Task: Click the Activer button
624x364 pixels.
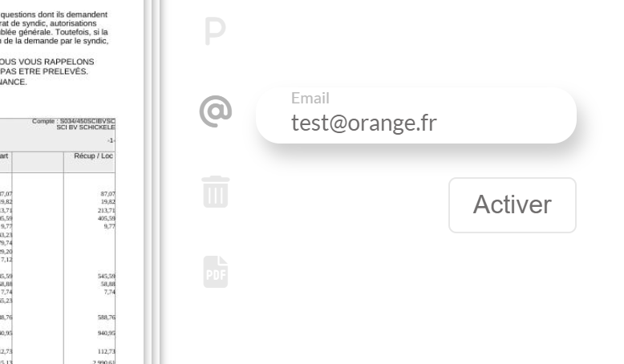Action: tap(513, 205)
